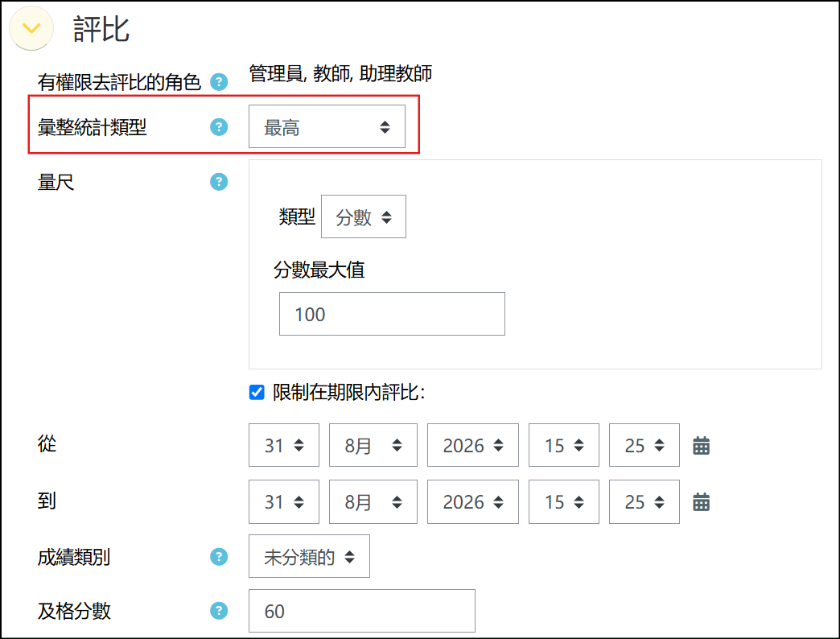This screenshot has width=840, height=639.
Task: Open the 從 day dropdown
Action: (284, 445)
